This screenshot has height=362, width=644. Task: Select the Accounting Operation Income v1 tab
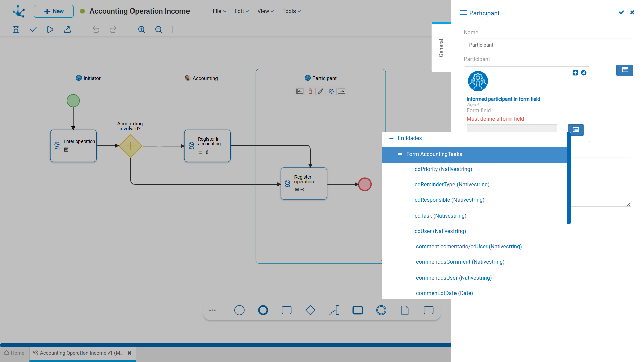pyautogui.click(x=82, y=353)
